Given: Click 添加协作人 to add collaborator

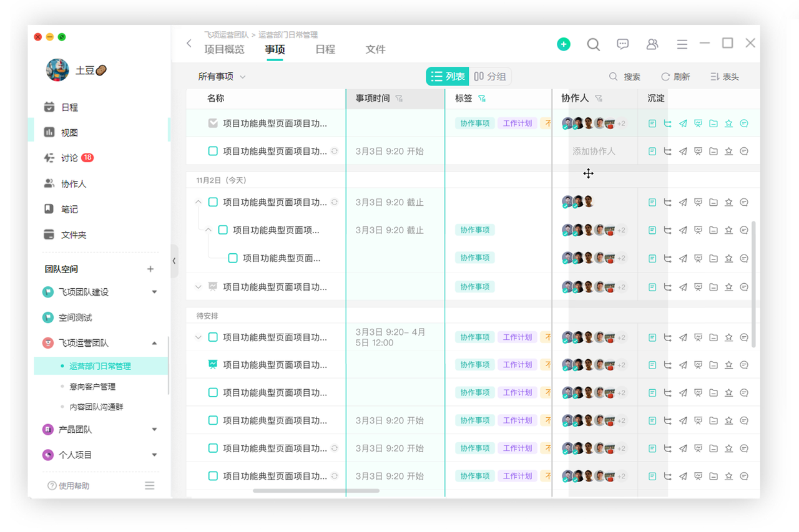Looking at the screenshot, I should tap(594, 152).
